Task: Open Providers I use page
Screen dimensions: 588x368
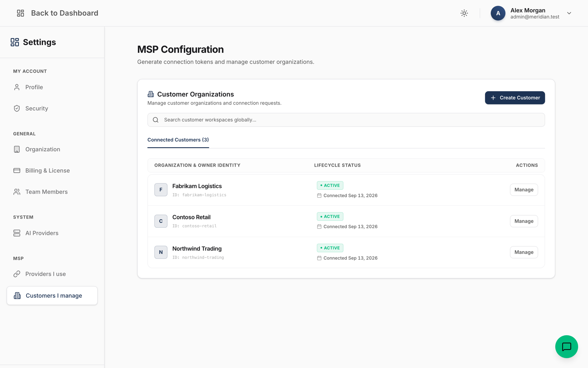Action: coord(52,274)
